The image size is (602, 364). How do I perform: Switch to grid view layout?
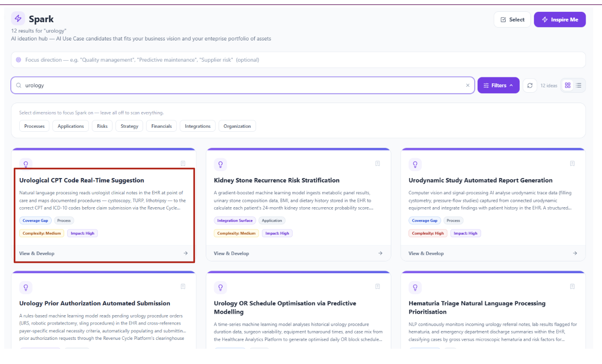pyautogui.click(x=567, y=85)
